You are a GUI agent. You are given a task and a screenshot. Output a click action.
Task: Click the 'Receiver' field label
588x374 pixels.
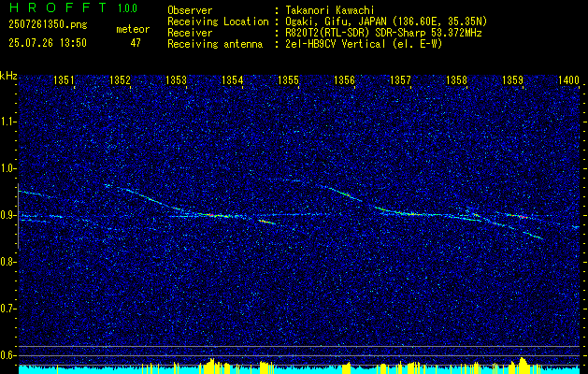pyautogui.click(x=190, y=33)
